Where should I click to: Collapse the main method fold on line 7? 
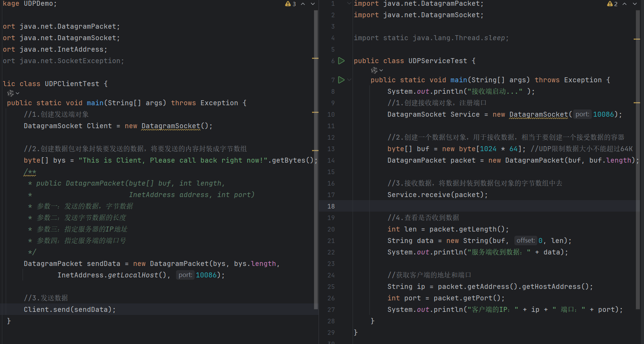350,80
